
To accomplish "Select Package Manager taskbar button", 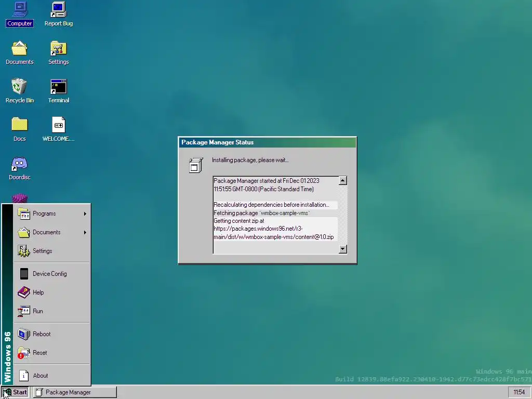I will pyautogui.click(x=75, y=392).
